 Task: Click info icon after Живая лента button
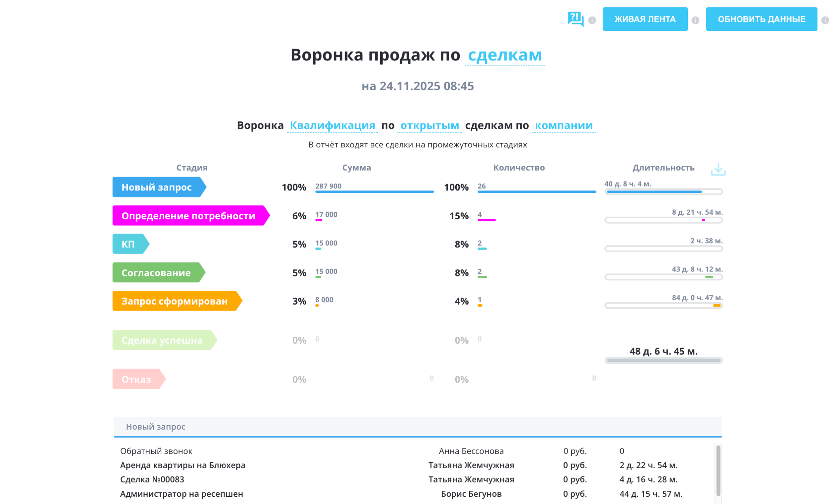(x=695, y=20)
